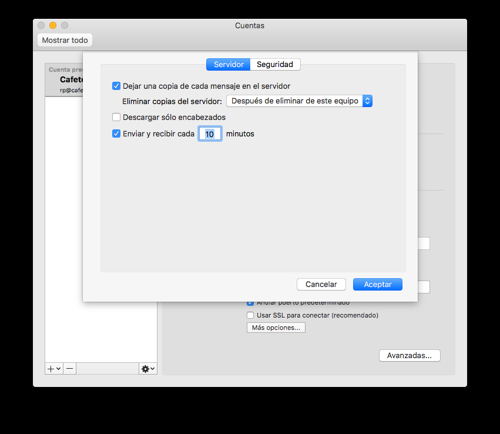
Task: Click the remove account minus icon
Action: point(70,369)
